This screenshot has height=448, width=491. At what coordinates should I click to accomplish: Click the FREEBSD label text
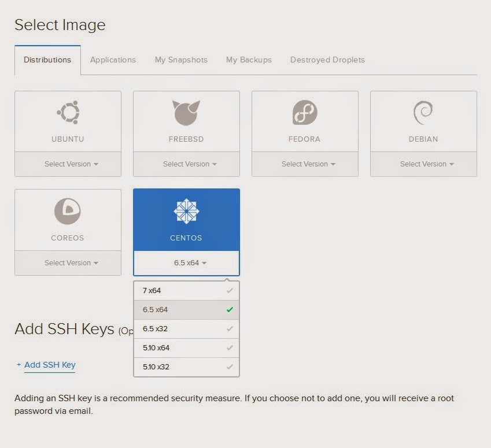click(186, 139)
